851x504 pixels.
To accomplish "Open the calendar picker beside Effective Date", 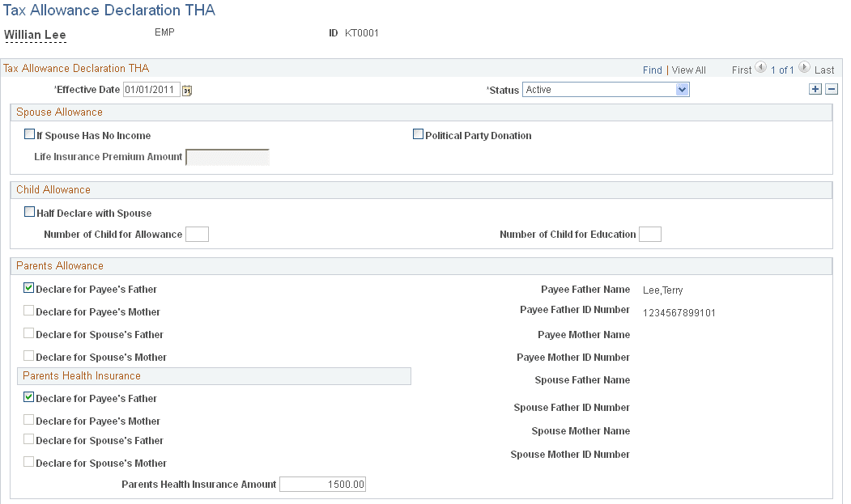I will (x=186, y=90).
